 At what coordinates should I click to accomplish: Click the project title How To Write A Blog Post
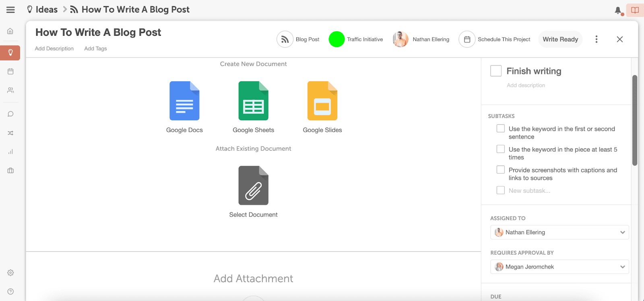point(98,32)
